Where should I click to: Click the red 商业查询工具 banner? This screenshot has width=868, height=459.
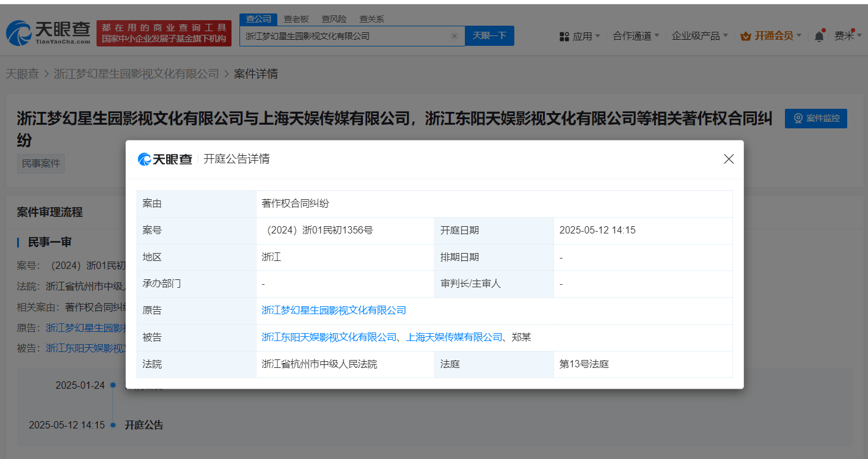tap(164, 33)
